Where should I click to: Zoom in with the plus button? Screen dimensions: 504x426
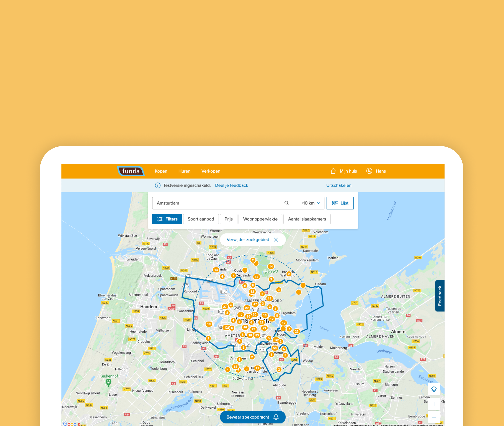tap(434, 404)
